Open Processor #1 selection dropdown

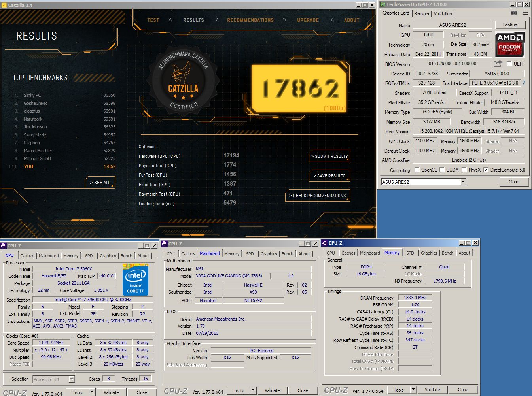point(72,379)
